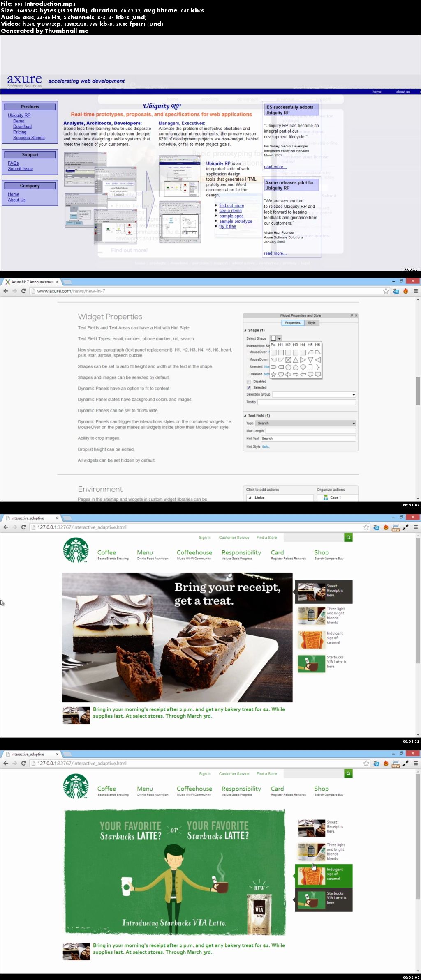Open Coffeehouse nav item in the cake banner frame
Screen dimensions: 421x980
point(194,552)
